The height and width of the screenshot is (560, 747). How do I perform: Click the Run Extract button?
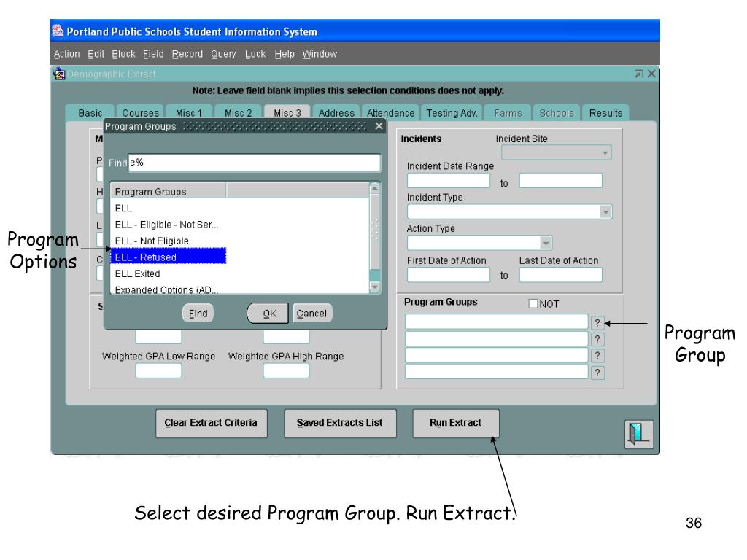click(x=455, y=423)
